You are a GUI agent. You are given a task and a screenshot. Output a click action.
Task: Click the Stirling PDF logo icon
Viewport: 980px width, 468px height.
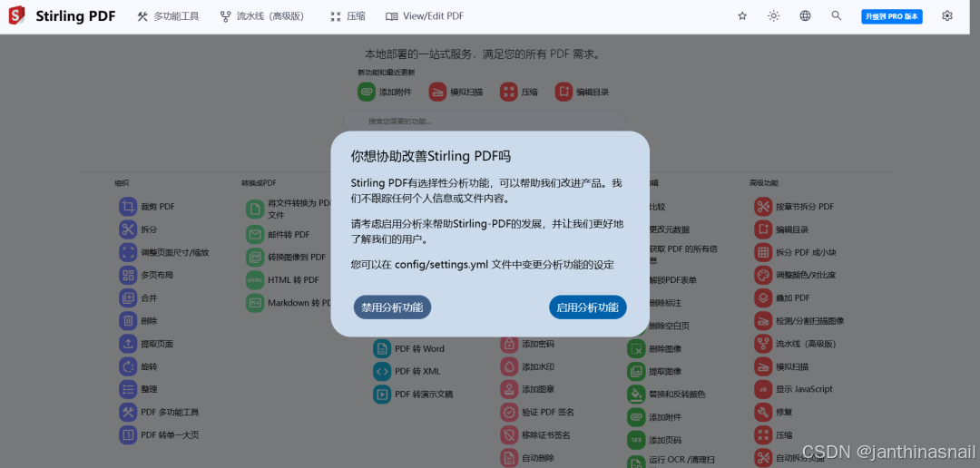(x=17, y=15)
